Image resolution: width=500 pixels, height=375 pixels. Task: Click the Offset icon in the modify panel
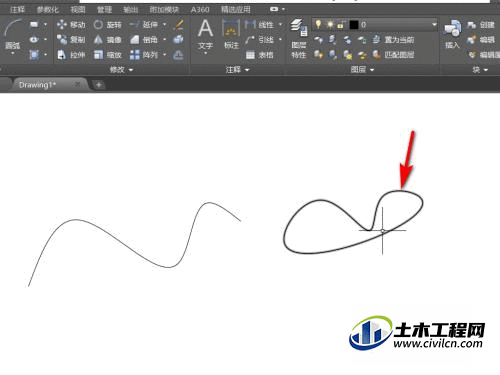(x=178, y=55)
